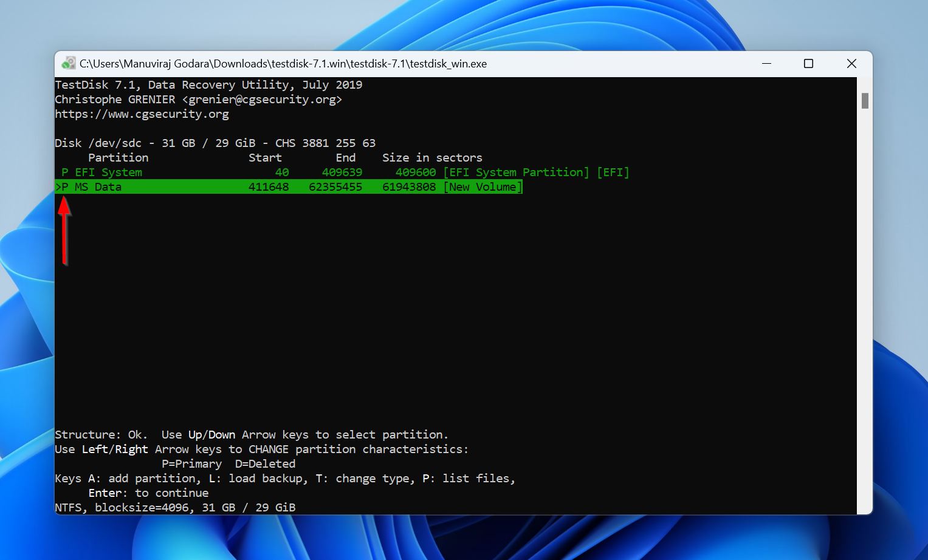
Task: Maximize the testdisk_win.exe window
Action: point(808,64)
